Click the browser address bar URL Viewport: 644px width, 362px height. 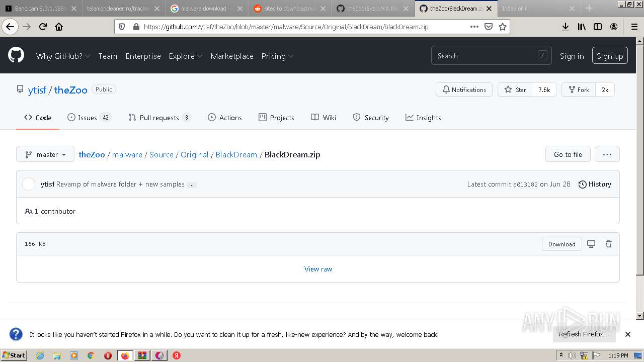[286, 27]
